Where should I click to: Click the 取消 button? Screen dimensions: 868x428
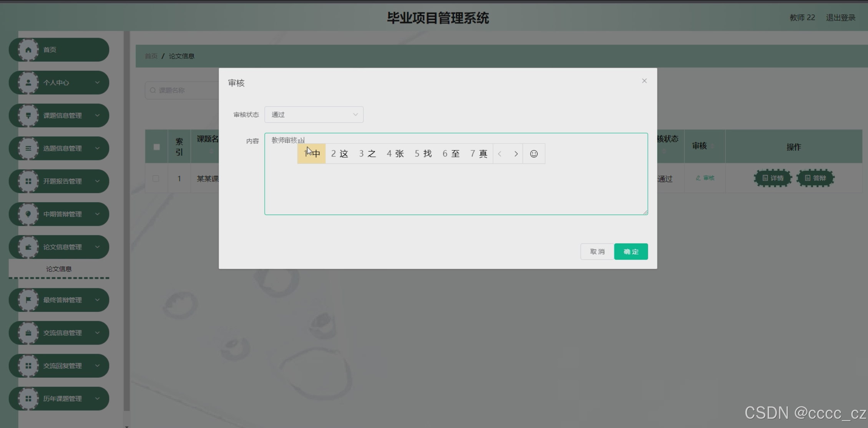(597, 251)
